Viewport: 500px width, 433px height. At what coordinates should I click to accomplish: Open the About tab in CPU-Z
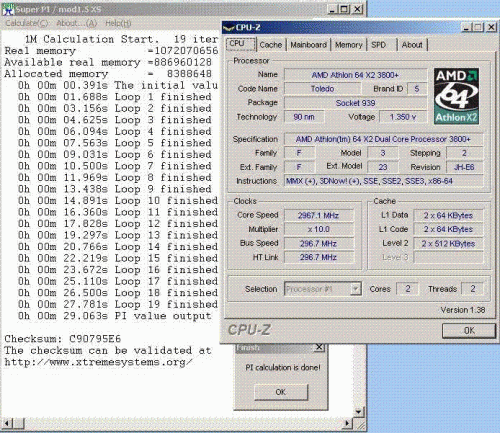(412, 45)
